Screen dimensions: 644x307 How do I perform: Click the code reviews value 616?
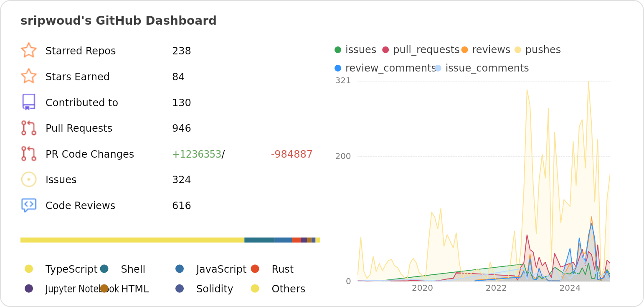coord(182,206)
